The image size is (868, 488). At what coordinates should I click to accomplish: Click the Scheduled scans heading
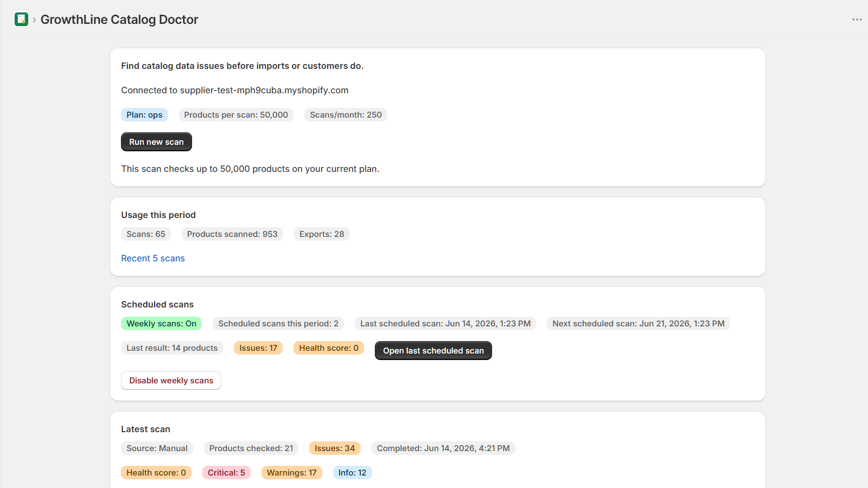[x=157, y=305]
